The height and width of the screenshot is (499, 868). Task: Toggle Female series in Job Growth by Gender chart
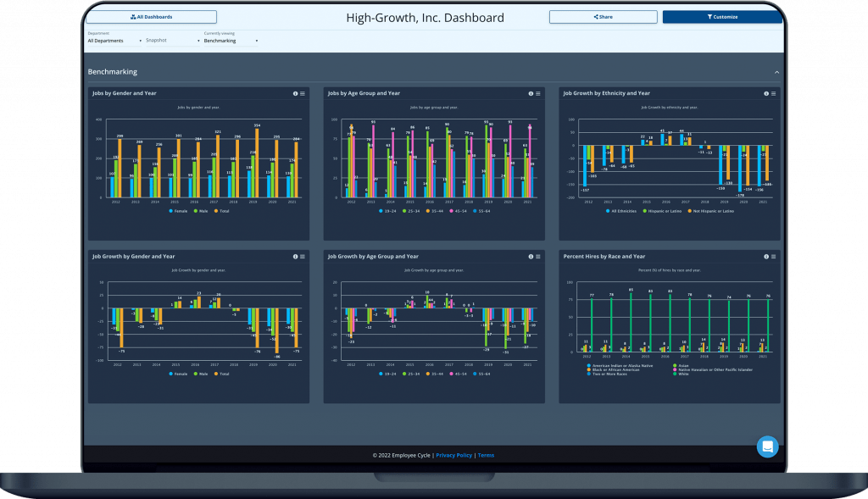(178, 374)
